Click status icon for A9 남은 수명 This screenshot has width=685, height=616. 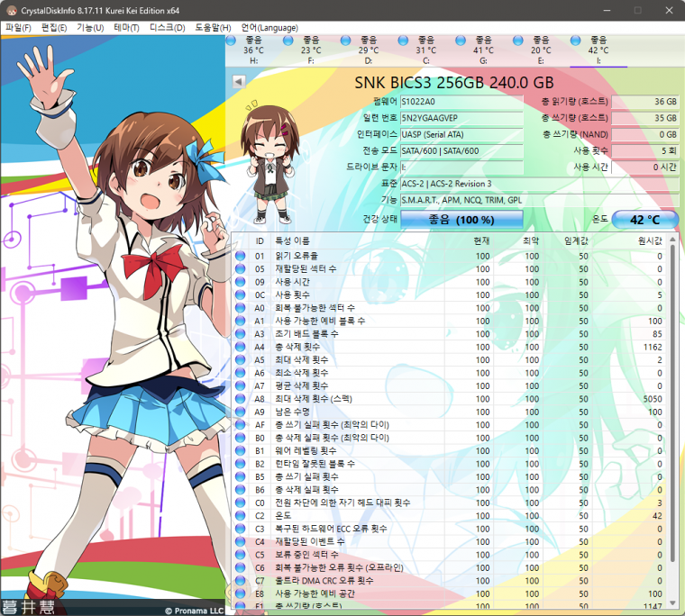tap(241, 412)
